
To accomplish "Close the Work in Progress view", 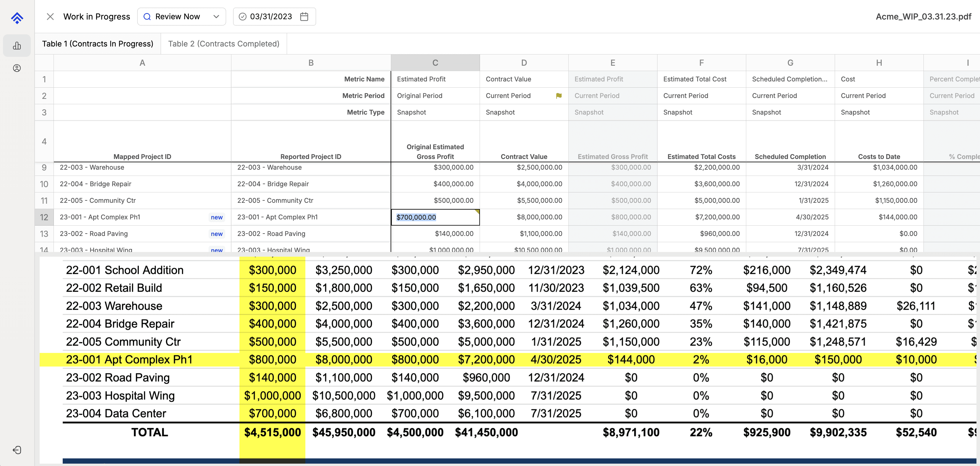I will [x=50, y=17].
